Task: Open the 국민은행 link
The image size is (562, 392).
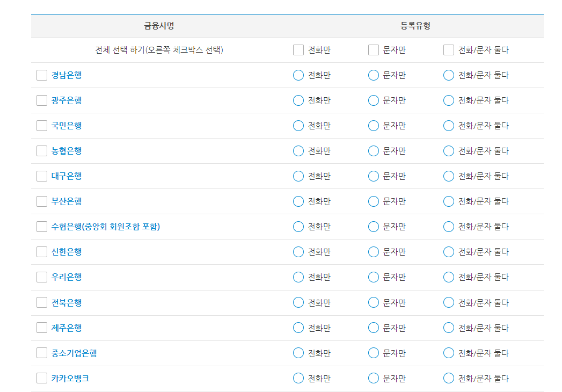Action: [67, 126]
